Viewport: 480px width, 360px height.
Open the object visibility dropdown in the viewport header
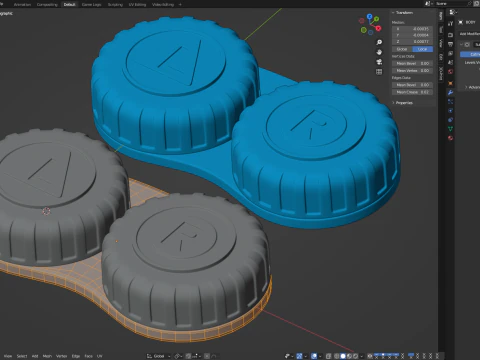coord(289,356)
